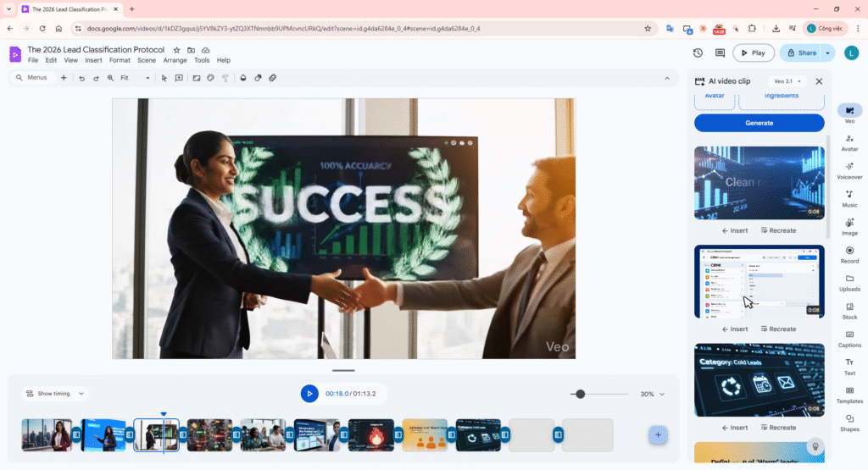Viewport: 868px width, 470px height.
Task: Show comments using the comment icon
Action: pos(720,53)
